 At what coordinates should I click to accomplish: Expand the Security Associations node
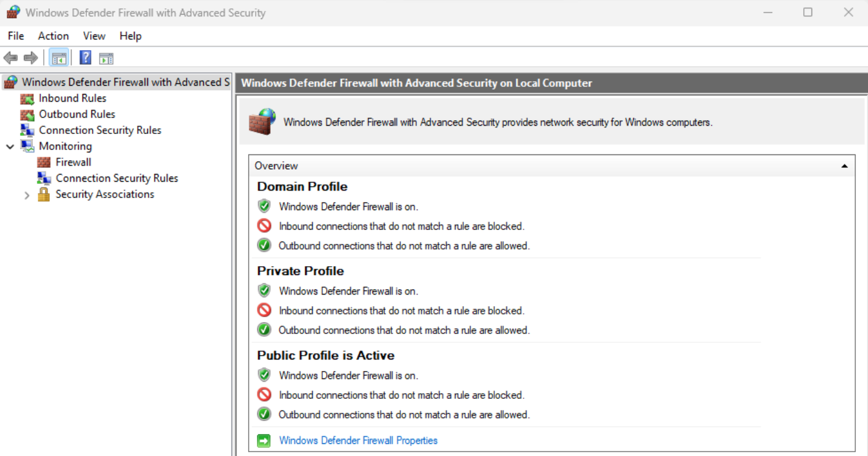(x=27, y=194)
